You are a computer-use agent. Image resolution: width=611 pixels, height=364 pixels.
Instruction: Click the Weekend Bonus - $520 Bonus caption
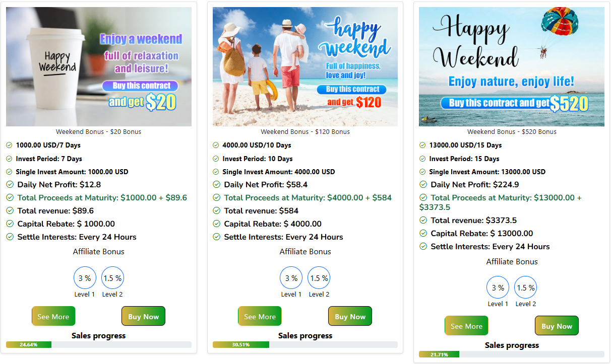pos(512,132)
